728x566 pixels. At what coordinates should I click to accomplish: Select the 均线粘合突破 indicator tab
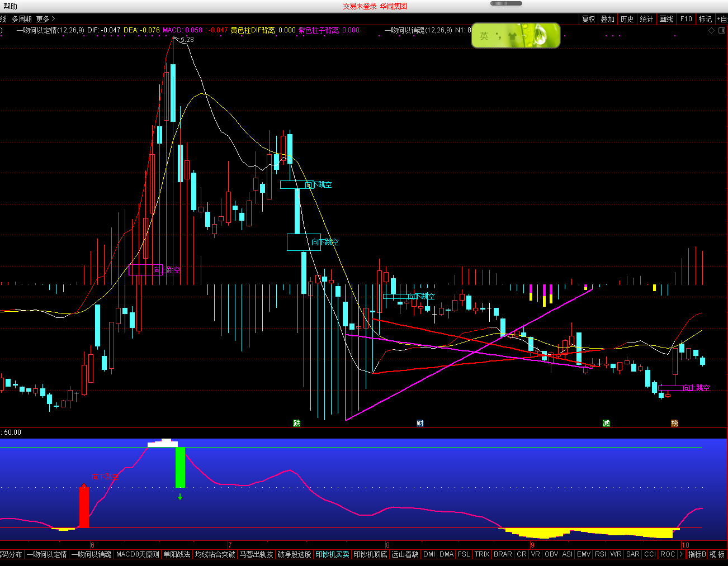215,554
